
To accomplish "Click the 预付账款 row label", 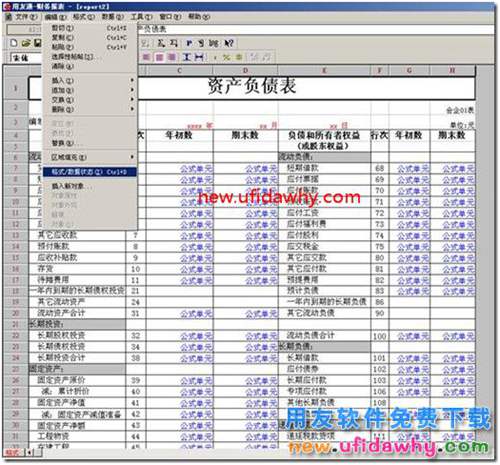I will click(x=53, y=246).
